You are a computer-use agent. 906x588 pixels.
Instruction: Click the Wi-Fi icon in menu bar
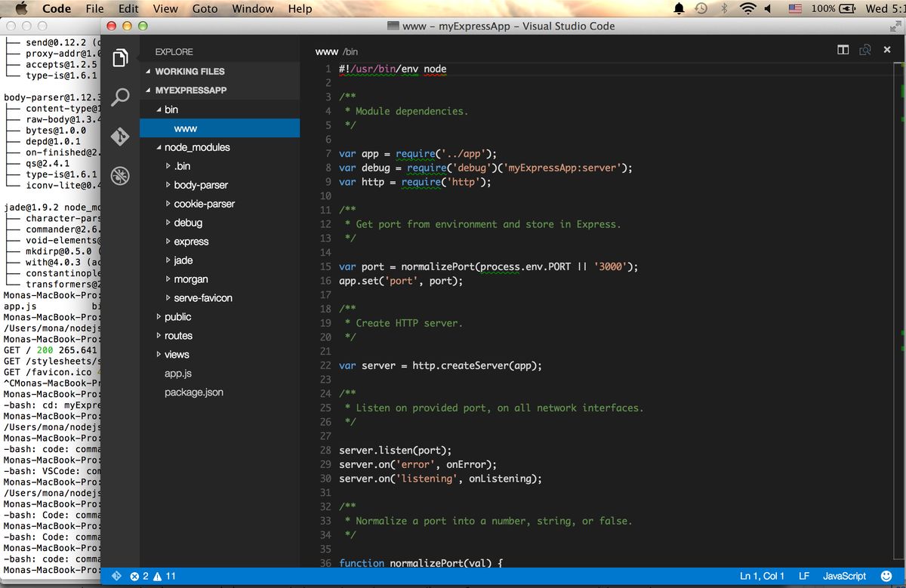point(747,9)
